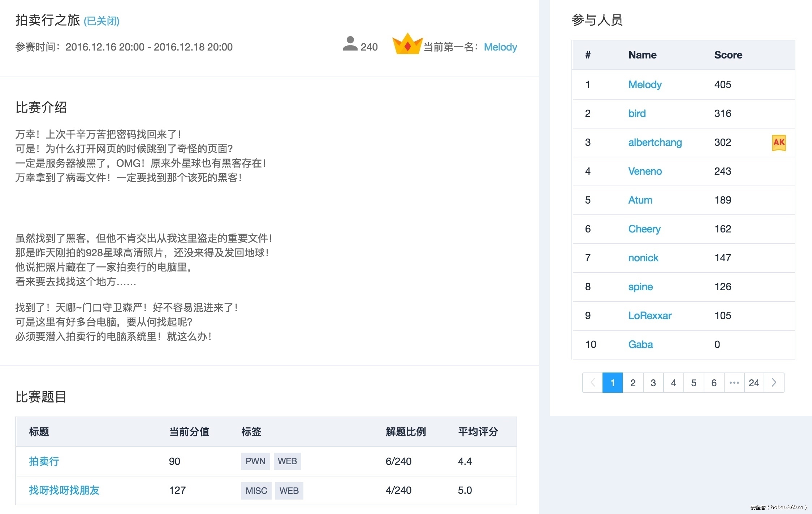Select the MISC tag
The width and height of the screenshot is (812, 514).
(256, 491)
